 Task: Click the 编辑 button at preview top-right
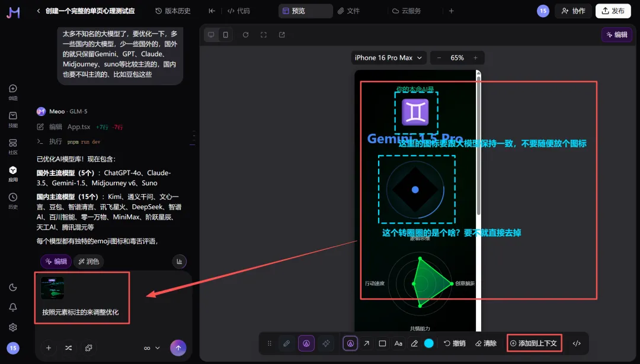click(617, 35)
